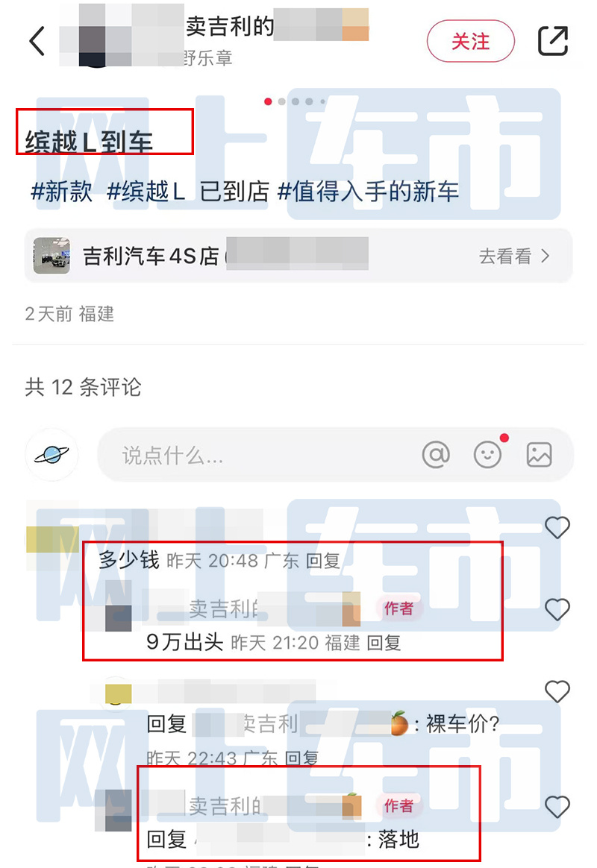
Task: Like the 多少钱 comment
Action: point(557,527)
